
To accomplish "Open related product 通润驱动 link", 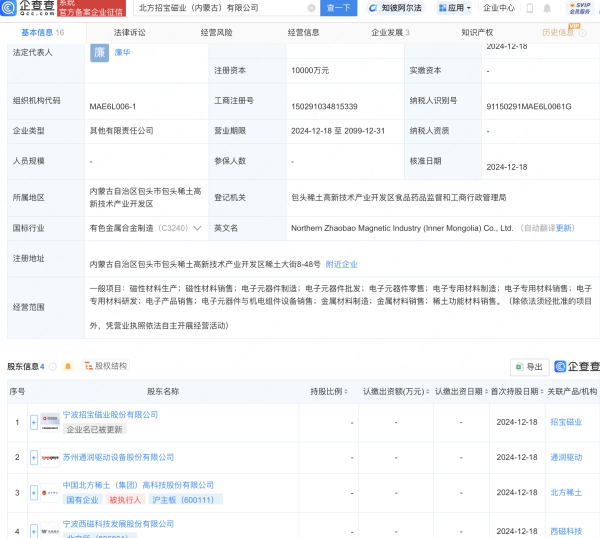I will point(566,458).
